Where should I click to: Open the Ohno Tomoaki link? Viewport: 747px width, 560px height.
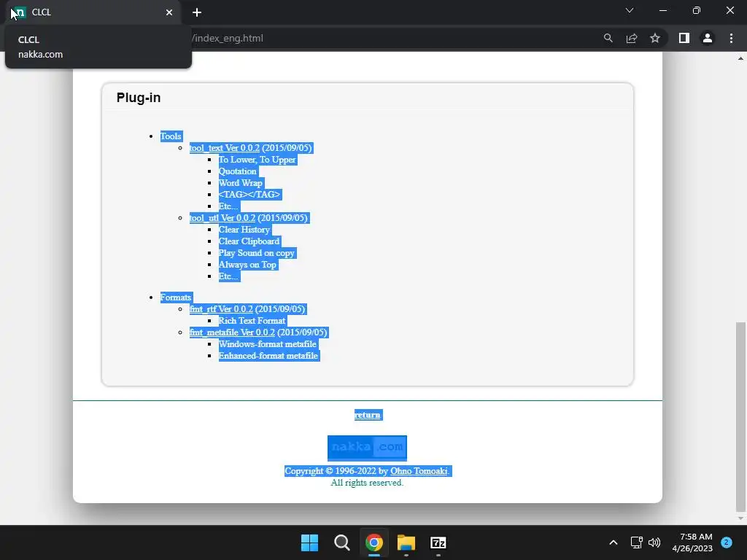point(419,471)
